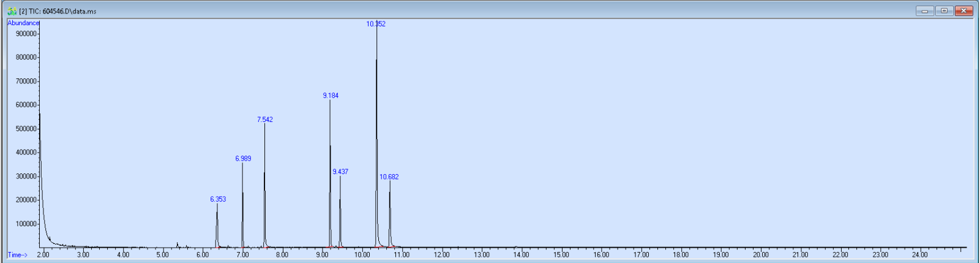Click the 900000 abundance tick label
Viewport: 980px width, 263px height.
click(26, 34)
